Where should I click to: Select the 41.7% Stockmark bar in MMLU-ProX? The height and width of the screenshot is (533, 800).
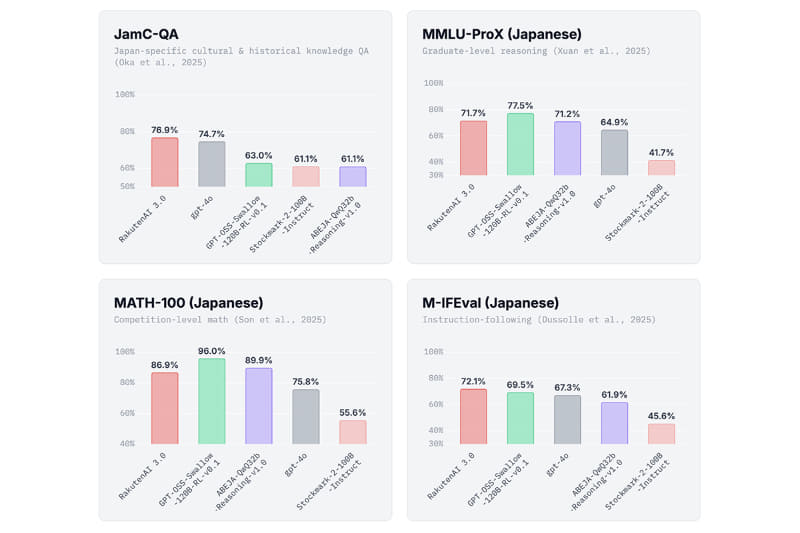[661, 168]
